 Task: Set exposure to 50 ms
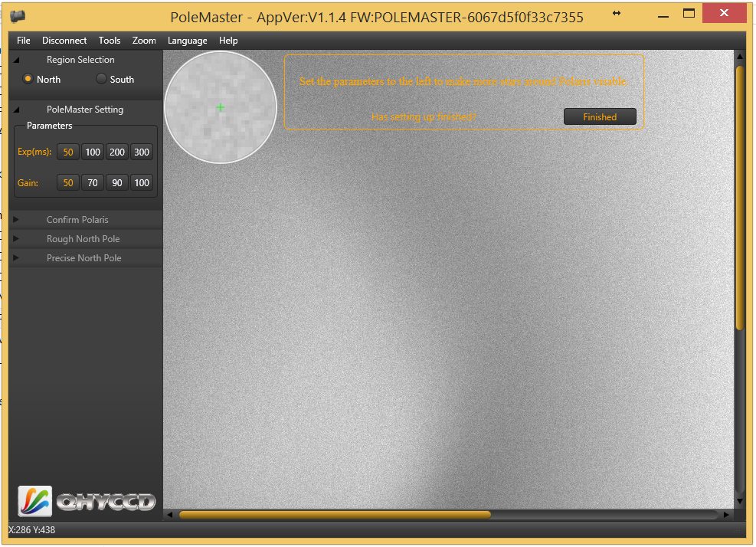pyautogui.click(x=68, y=152)
